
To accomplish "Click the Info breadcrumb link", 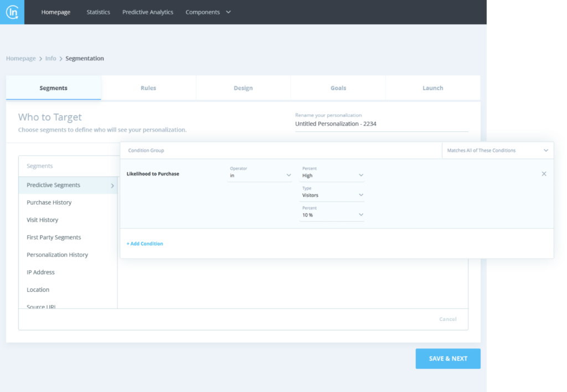I will [50, 58].
